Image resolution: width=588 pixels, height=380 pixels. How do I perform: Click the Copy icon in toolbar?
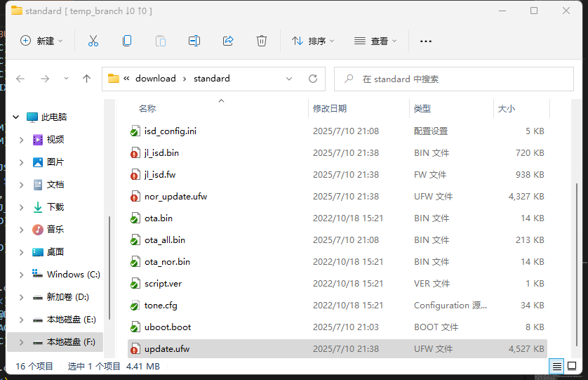(x=127, y=41)
